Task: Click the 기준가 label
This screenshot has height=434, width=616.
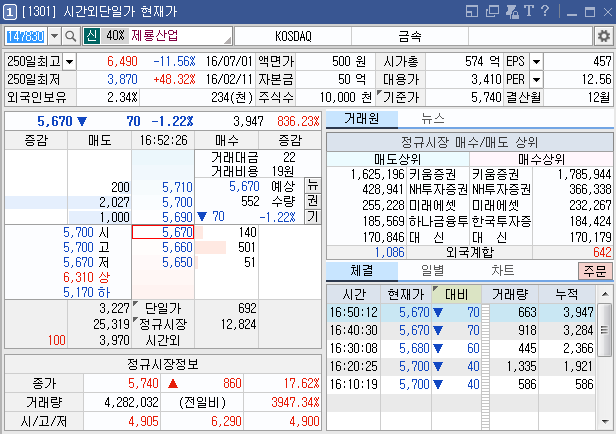Action: pyautogui.click(x=401, y=97)
